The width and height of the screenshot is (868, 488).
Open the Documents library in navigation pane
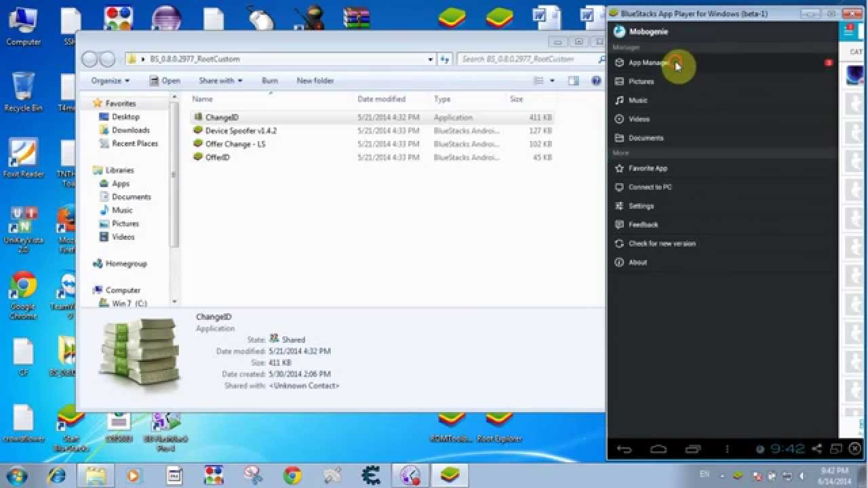click(x=131, y=197)
